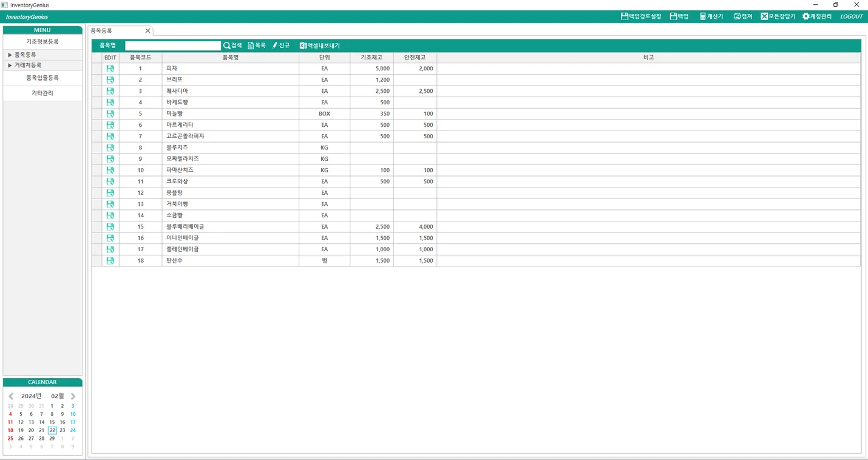
Task: Close the 품목등록 tab
Action: (147, 31)
